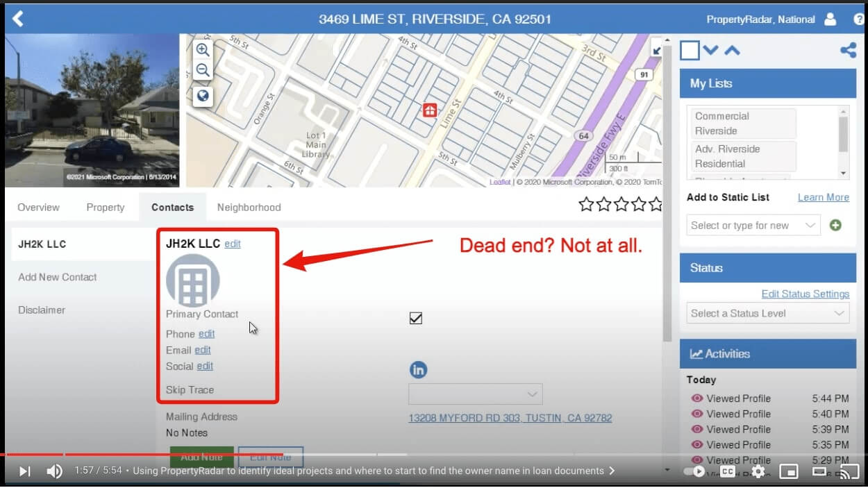
Task: Go to previous property with up chevron
Action: [x=732, y=50]
